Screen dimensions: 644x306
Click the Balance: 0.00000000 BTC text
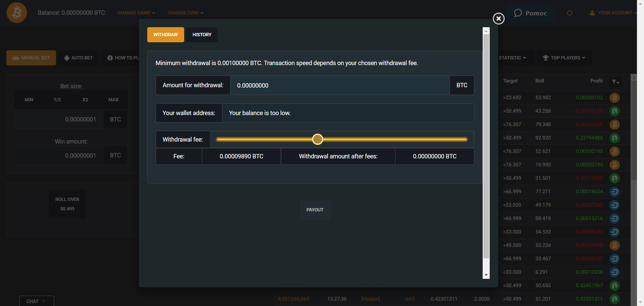71,13
